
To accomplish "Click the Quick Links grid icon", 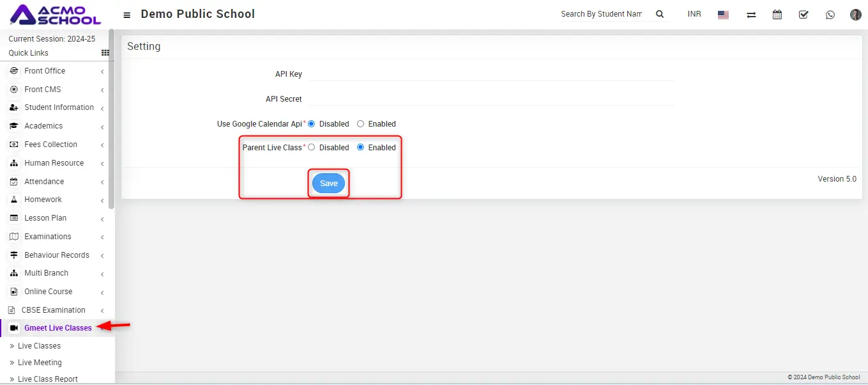I will tap(105, 53).
